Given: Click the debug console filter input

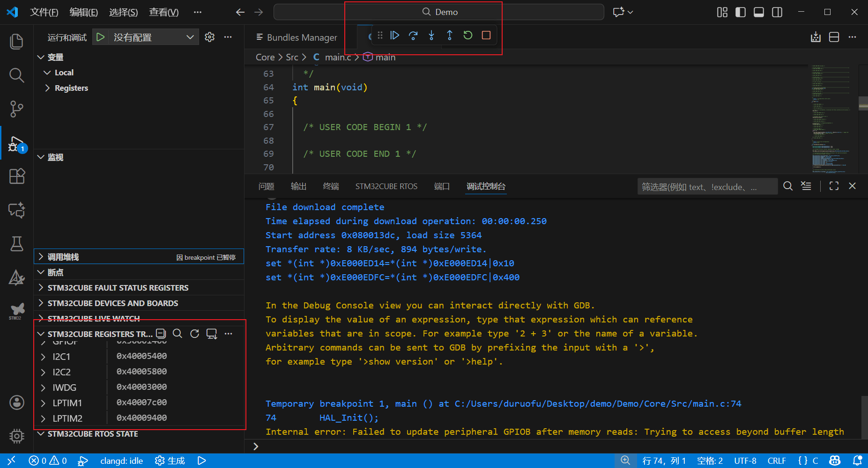Looking at the screenshot, I should click(x=706, y=187).
